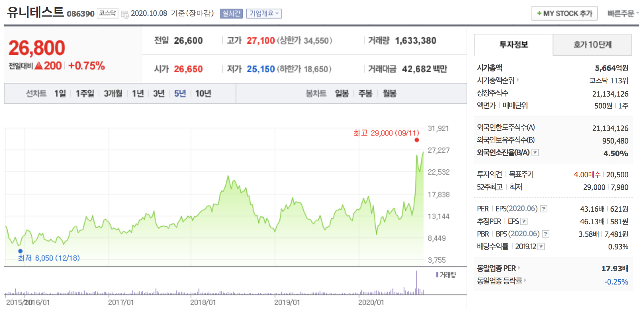The image size is (644, 309).
Task: Switch to the 호가10단계 tab
Action: 592,45
